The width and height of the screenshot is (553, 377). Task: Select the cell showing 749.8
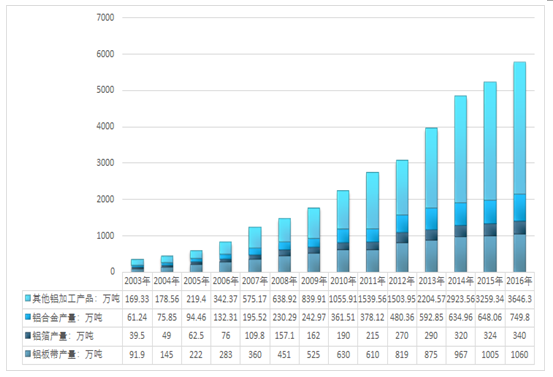click(519, 317)
